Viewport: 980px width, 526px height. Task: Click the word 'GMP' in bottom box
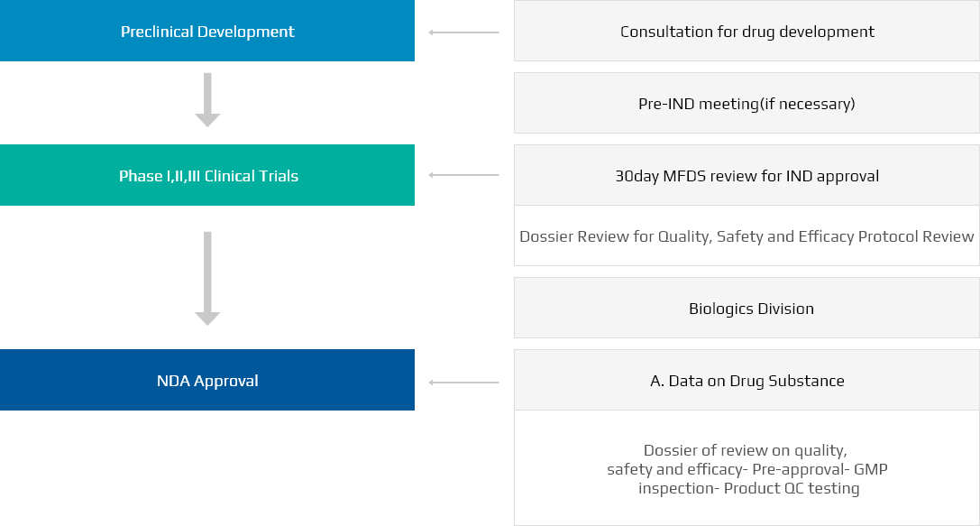pos(871,469)
